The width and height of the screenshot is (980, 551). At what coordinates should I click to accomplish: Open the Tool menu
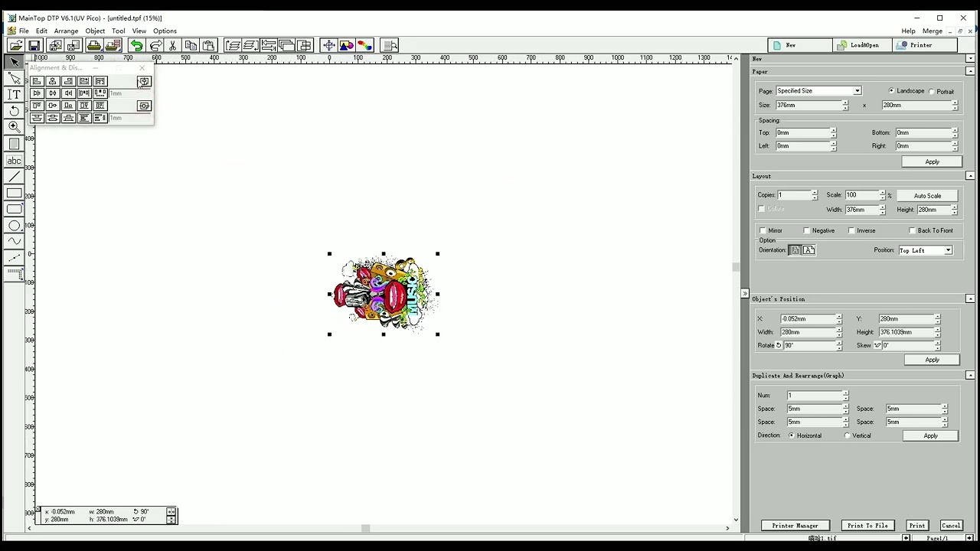point(118,31)
